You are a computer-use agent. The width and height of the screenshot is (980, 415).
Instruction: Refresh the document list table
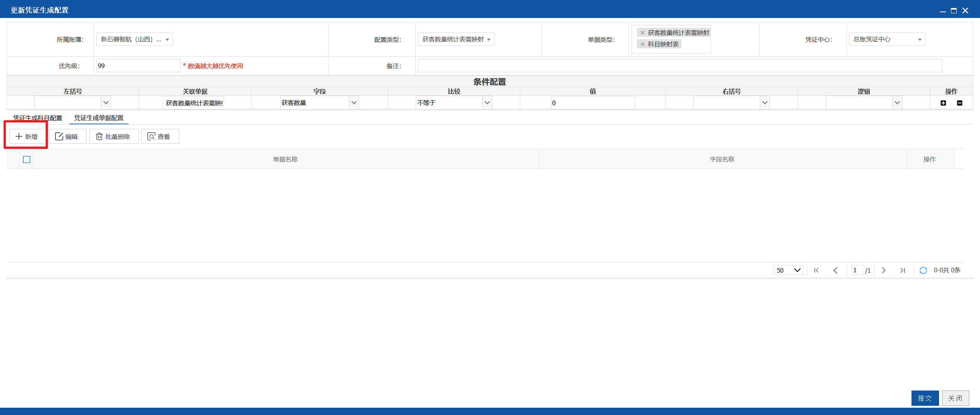pyautogui.click(x=923, y=270)
